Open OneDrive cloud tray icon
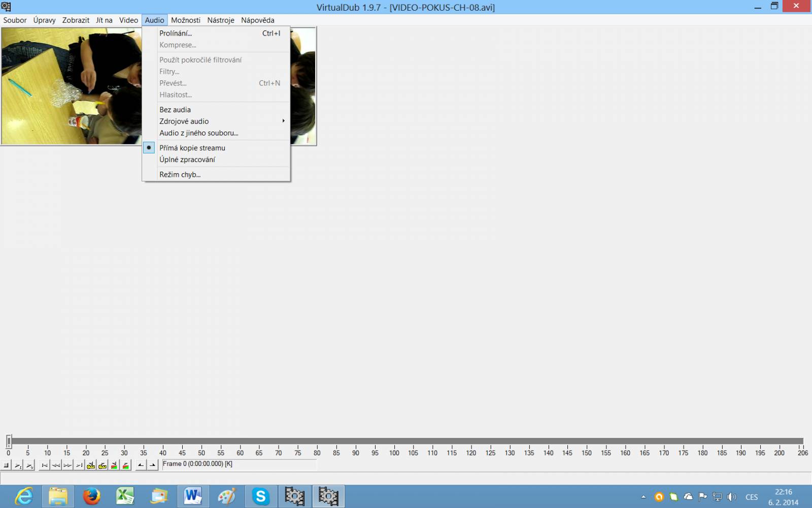This screenshot has width=812, height=508. pyautogui.click(x=688, y=497)
